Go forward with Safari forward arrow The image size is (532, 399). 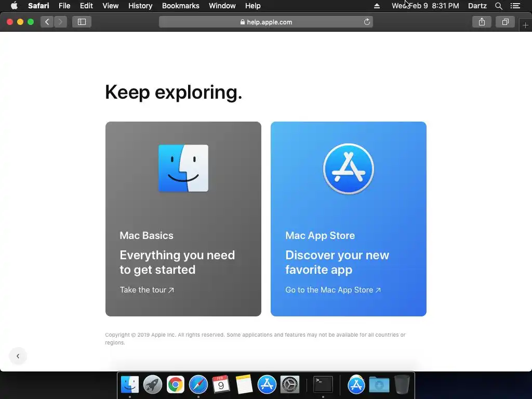(60, 22)
